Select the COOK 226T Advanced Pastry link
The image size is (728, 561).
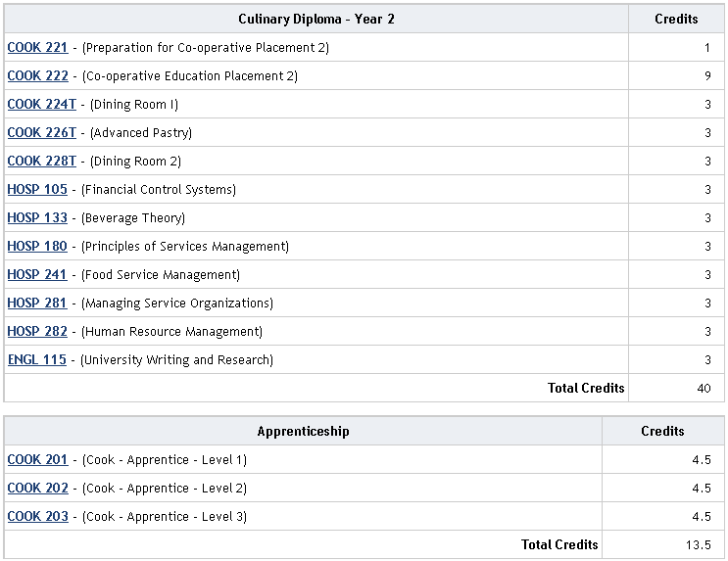(x=41, y=132)
